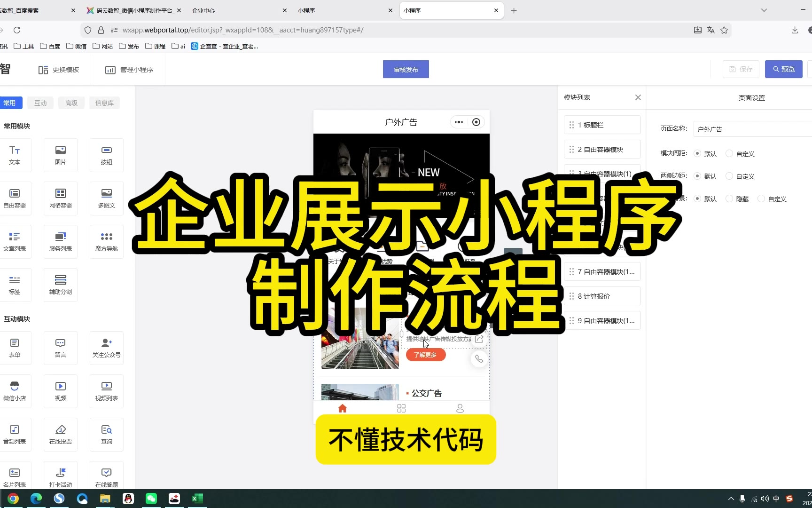Add the 在线投票 voting module
812x508 pixels.
tap(61, 435)
